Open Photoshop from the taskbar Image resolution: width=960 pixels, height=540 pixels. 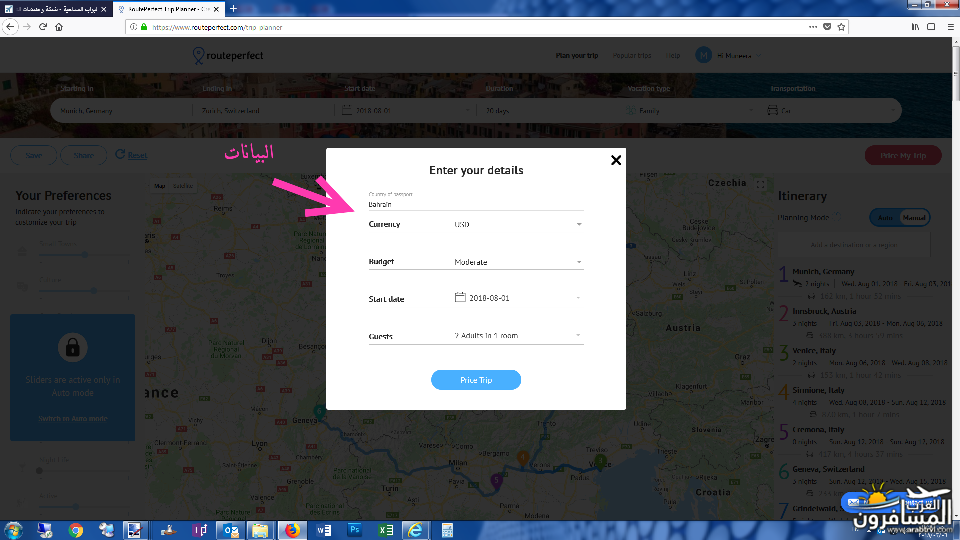coord(354,530)
